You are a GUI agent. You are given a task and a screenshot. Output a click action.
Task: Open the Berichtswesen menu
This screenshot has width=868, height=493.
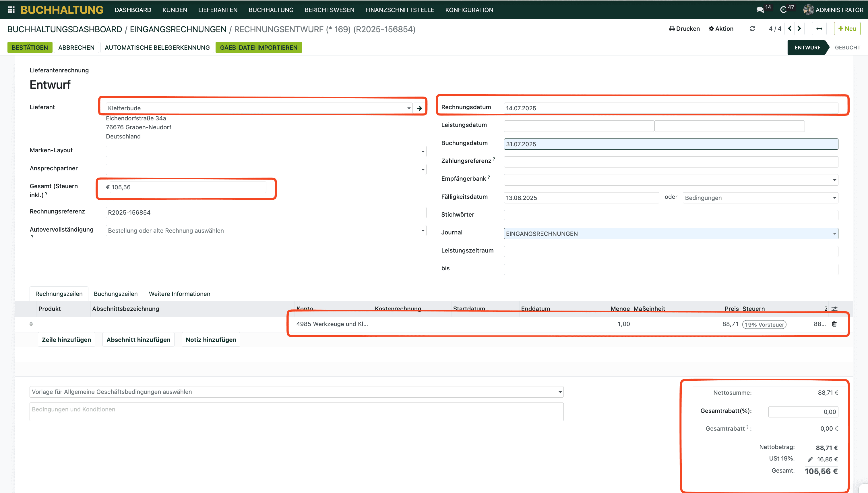pos(329,10)
